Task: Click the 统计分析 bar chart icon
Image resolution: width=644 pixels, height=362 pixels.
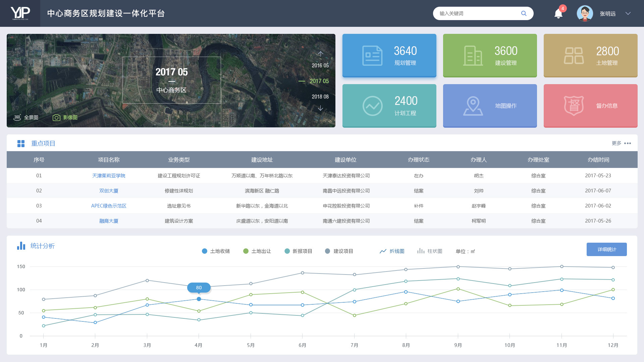Action: click(21, 246)
